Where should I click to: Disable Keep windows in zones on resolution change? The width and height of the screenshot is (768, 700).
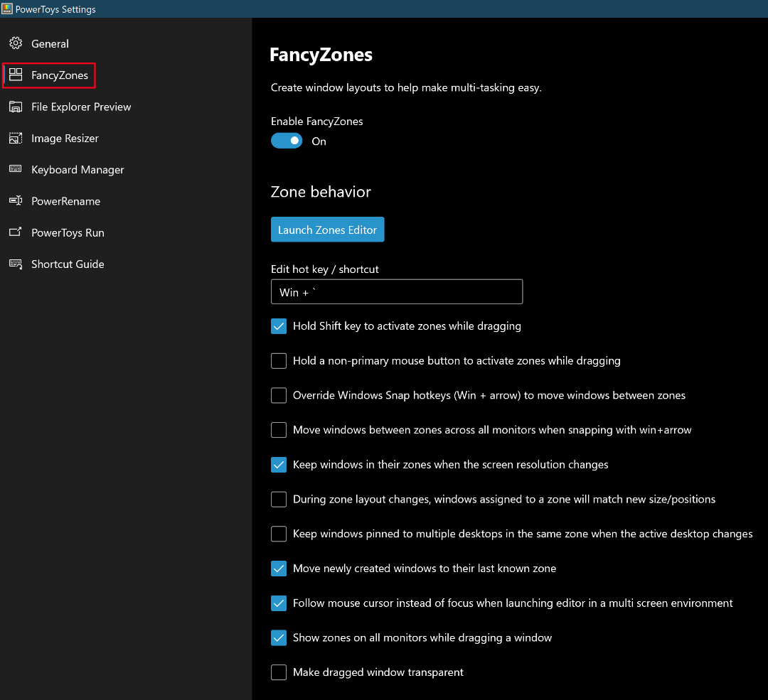click(278, 464)
